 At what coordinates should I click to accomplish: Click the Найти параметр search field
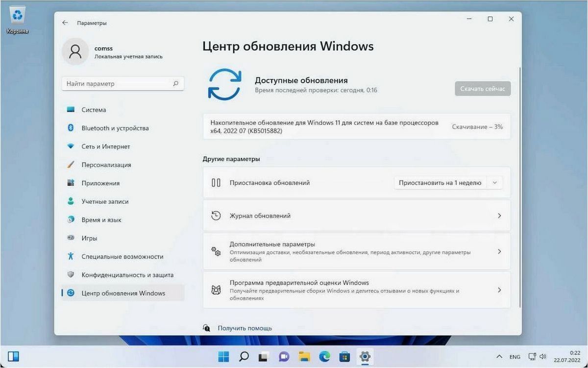tap(123, 84)
